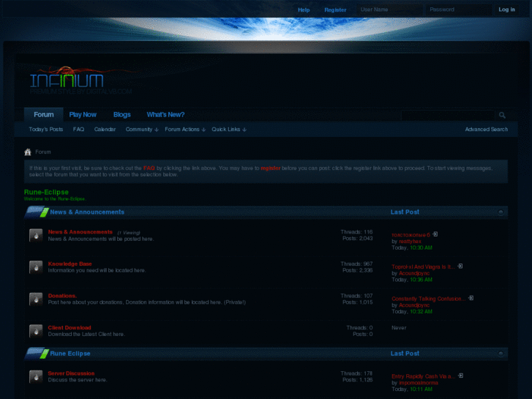Open the Rune-Eclipse heading link

(x=46, y=193)
